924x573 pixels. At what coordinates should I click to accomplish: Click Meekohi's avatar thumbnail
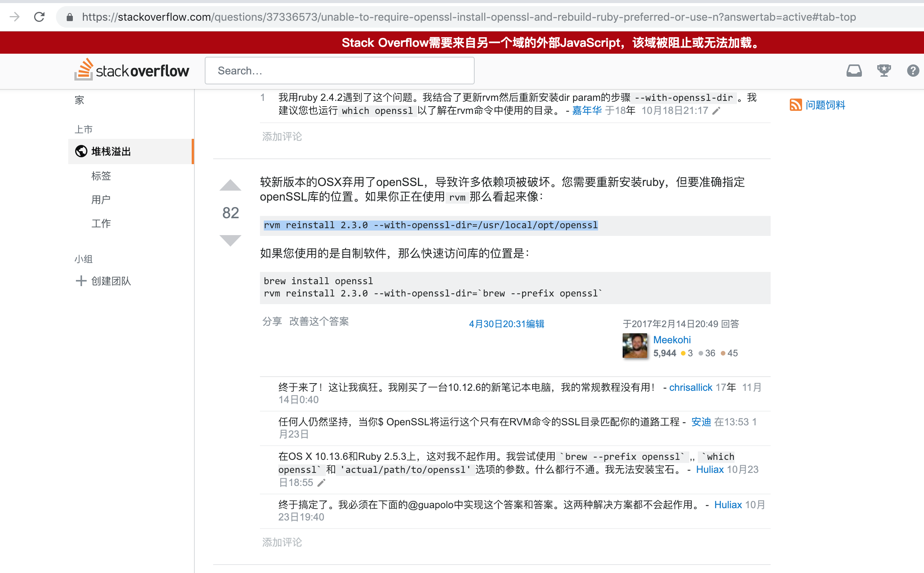pyautogui.click(x=635, y=346)
